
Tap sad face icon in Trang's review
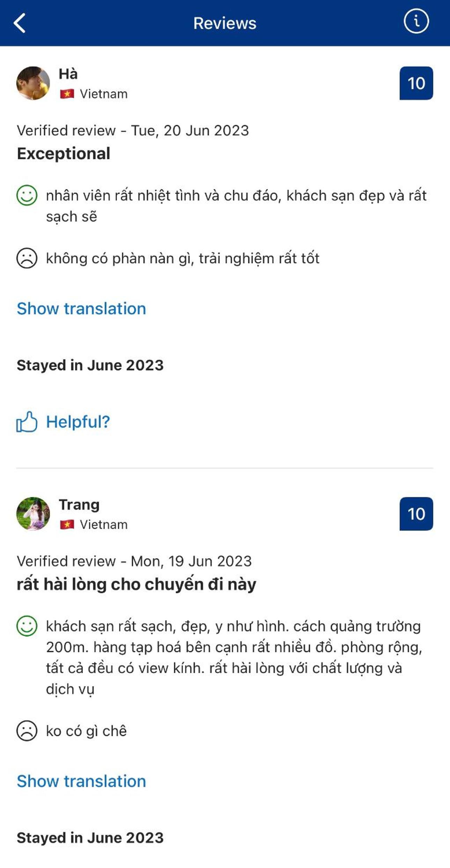click(27, 731)
